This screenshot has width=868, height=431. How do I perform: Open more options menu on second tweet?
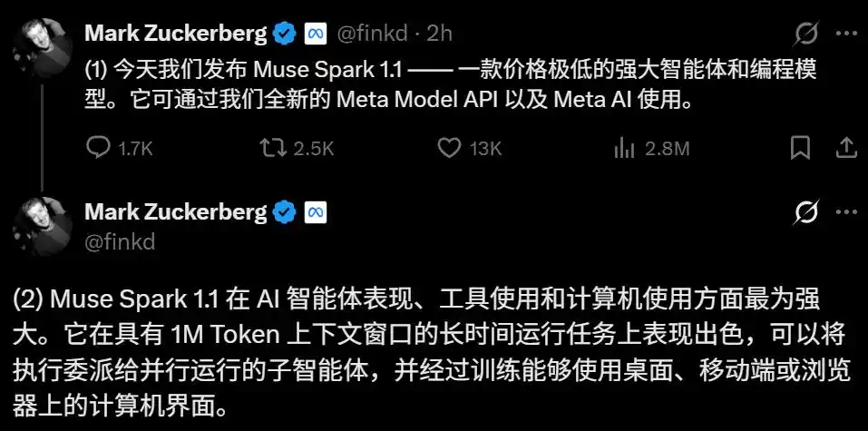point(846,211)
